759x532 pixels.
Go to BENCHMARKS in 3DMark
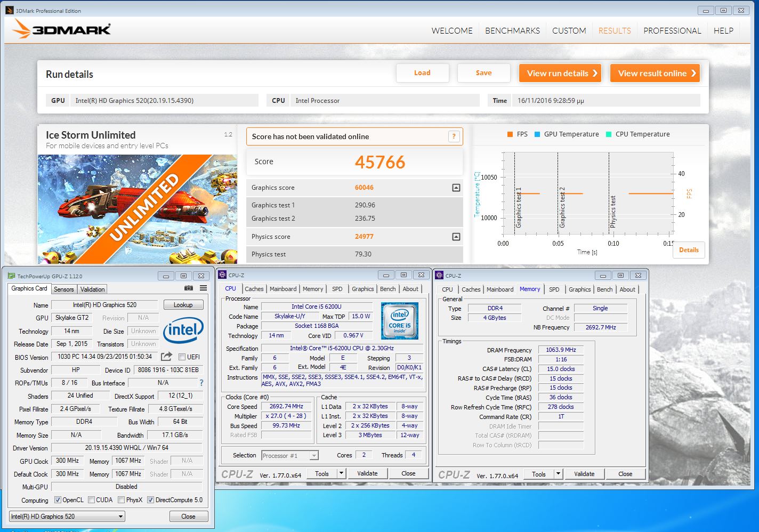512,31
